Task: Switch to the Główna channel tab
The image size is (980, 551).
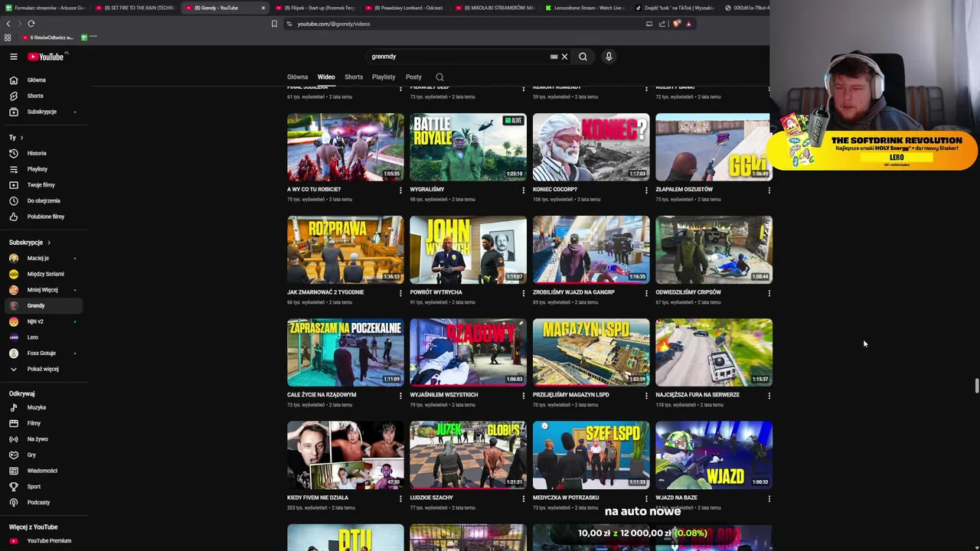Action: [297, 77]
